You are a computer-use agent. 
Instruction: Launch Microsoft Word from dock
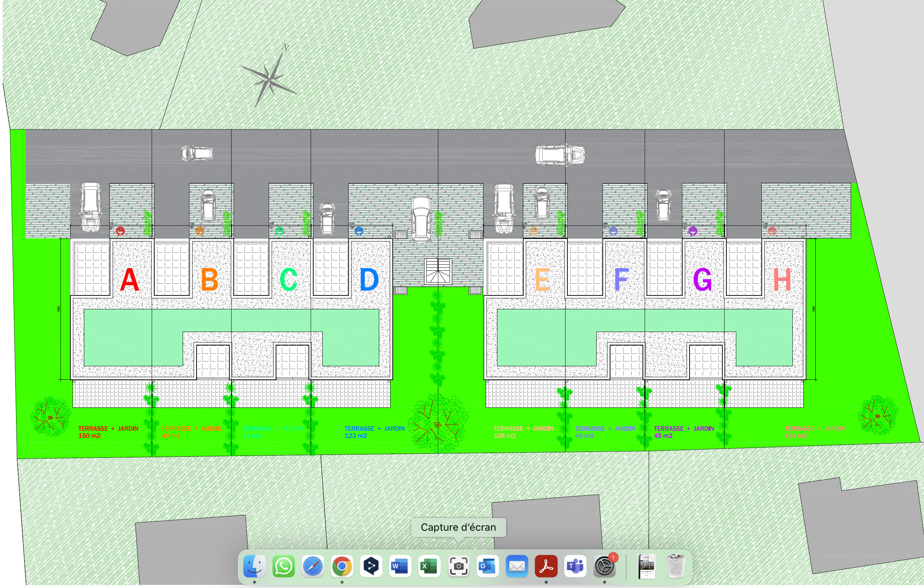pos(400,566)
